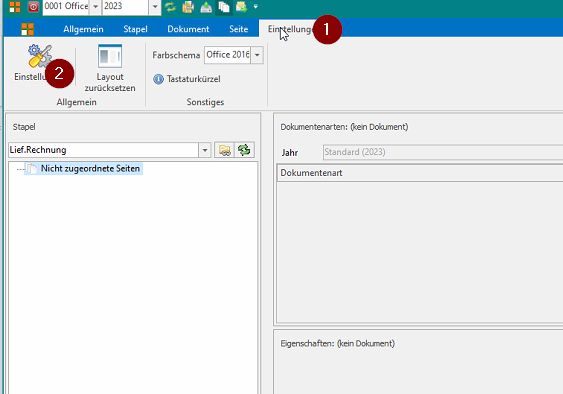Click the Lief.Rechnung Stapel combo field

(x=104, y=150)
